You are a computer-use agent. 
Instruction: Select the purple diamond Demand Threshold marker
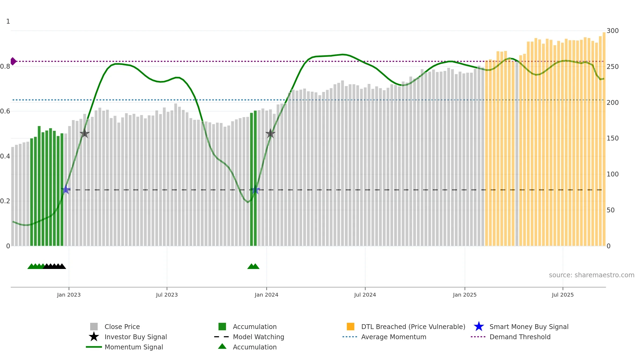tap(13, 61)
